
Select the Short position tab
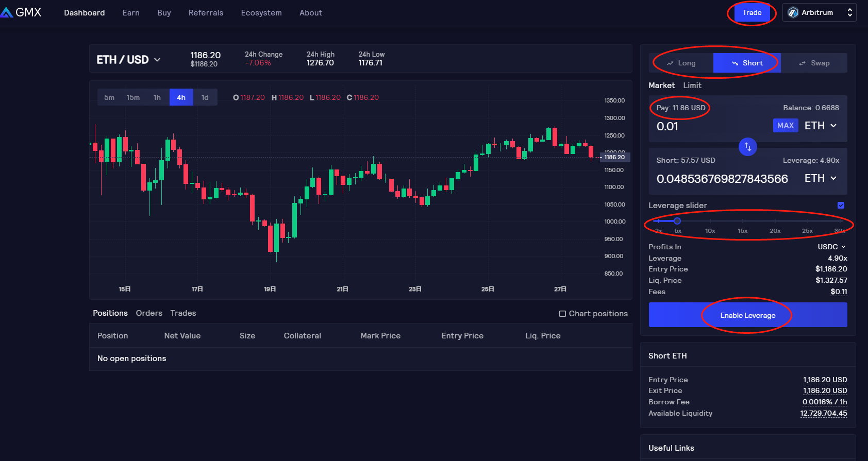(x=747, y=63)
